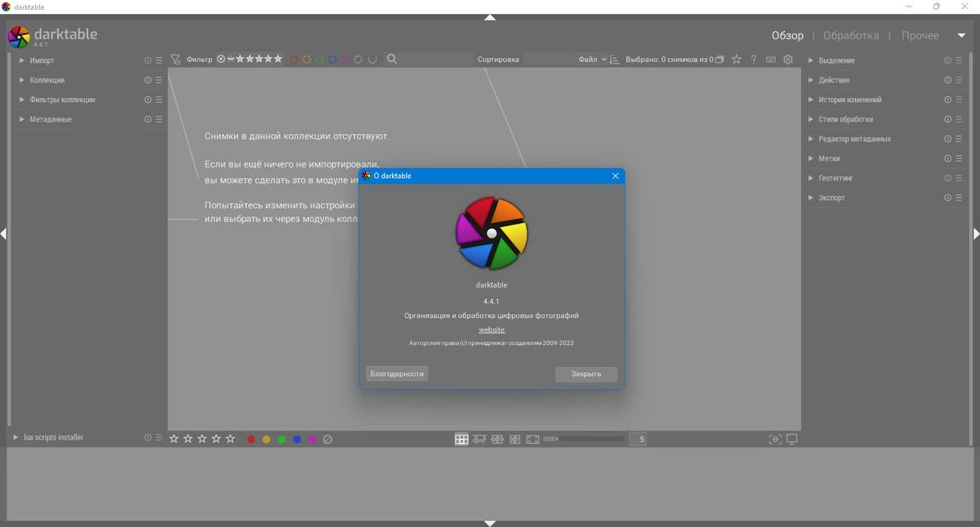Click the focus peaking icon at bottom right
The image size is (980, 527).
(x=775, y=440)
